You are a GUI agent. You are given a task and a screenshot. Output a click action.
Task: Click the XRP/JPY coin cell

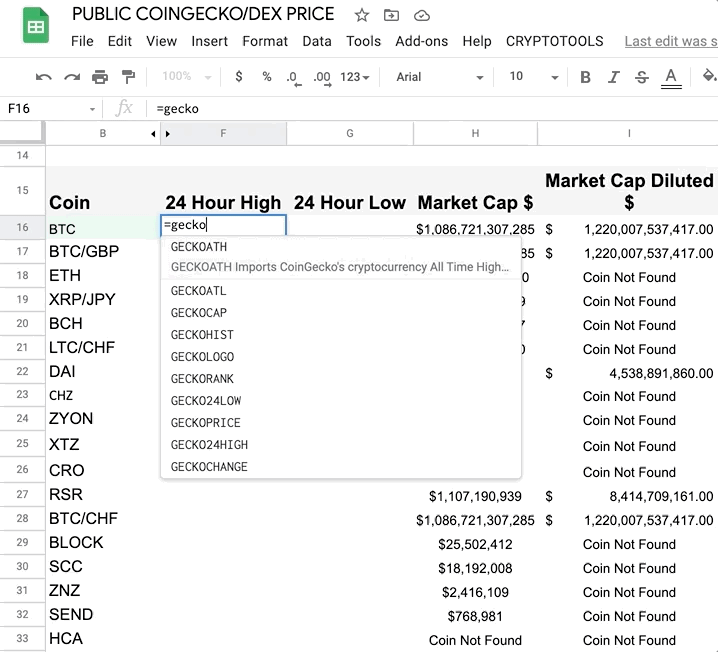pos(103,299)
